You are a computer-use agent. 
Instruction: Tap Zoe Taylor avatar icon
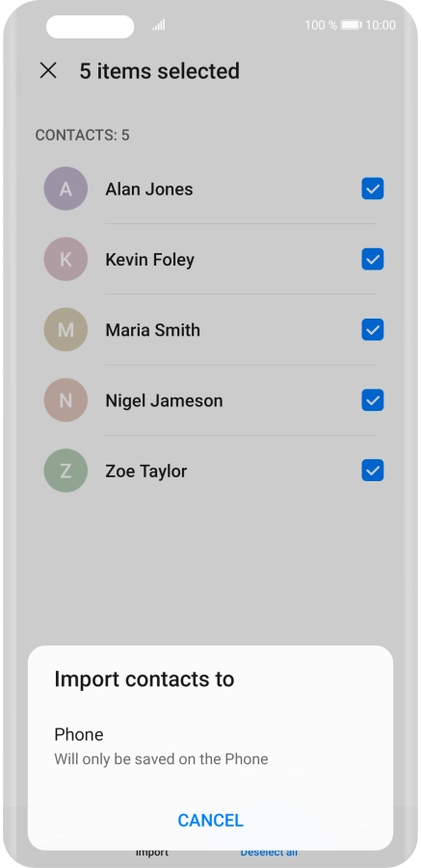click(x=66, y=471)
